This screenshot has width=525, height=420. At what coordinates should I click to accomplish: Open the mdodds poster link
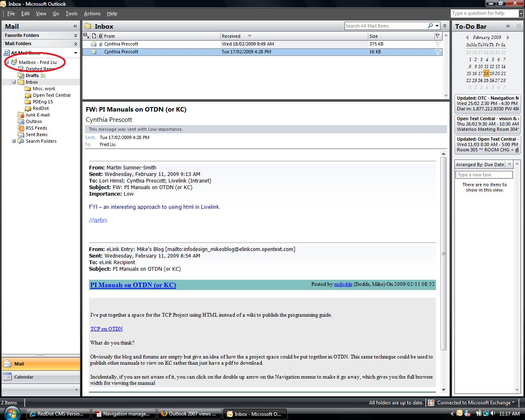pyautogui.click(x=343, y=284)
